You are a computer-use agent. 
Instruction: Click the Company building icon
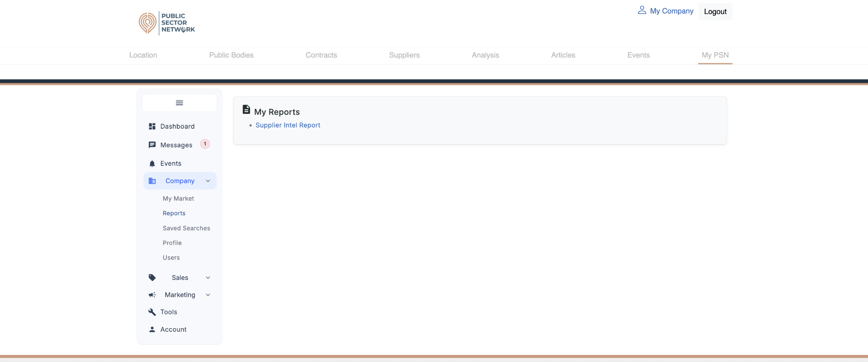click(152, 181)
